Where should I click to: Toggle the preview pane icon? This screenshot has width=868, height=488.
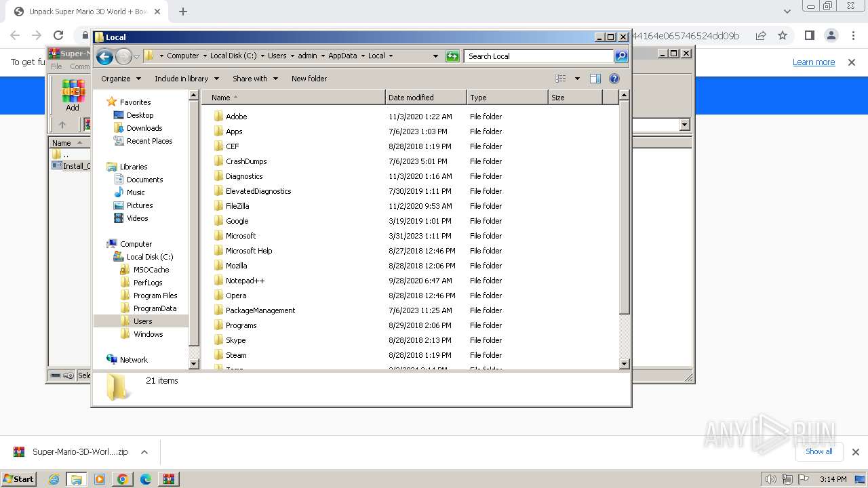[595, 79]
